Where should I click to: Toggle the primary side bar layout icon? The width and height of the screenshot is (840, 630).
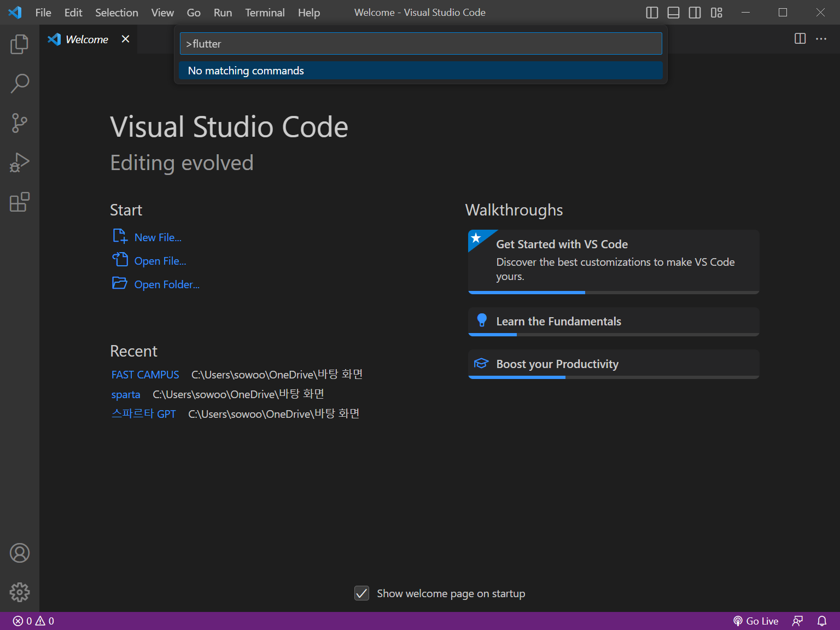coord(652,13)
